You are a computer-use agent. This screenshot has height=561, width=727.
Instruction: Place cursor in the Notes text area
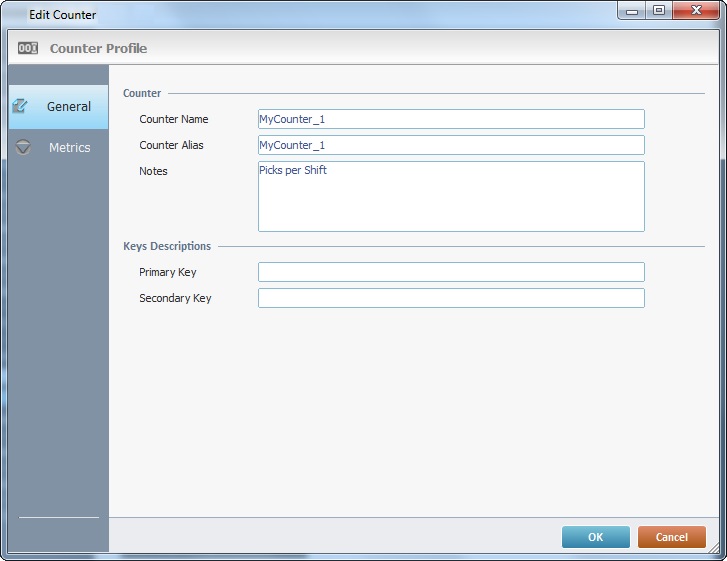point(451,196)
